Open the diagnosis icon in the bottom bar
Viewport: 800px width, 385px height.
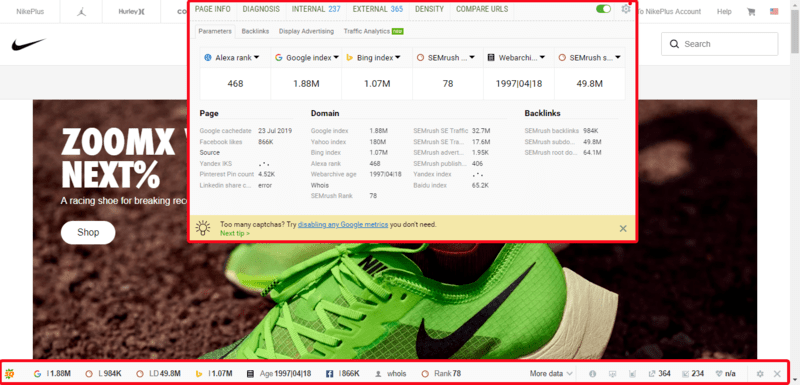tap(613, 374)
